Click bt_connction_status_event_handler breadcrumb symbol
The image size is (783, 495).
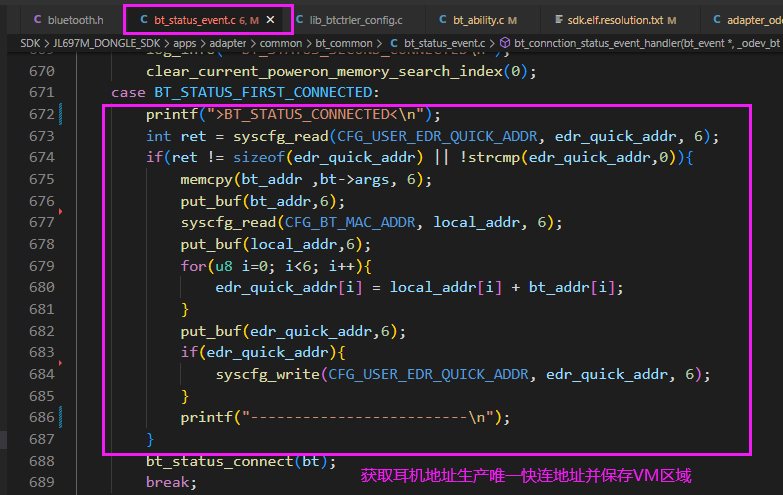click(x=647, y=43)
